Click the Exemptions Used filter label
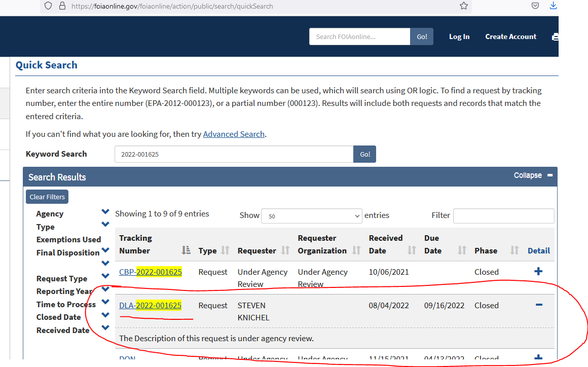The width and height of the screenshot is (588, 367). pos(68,240)
